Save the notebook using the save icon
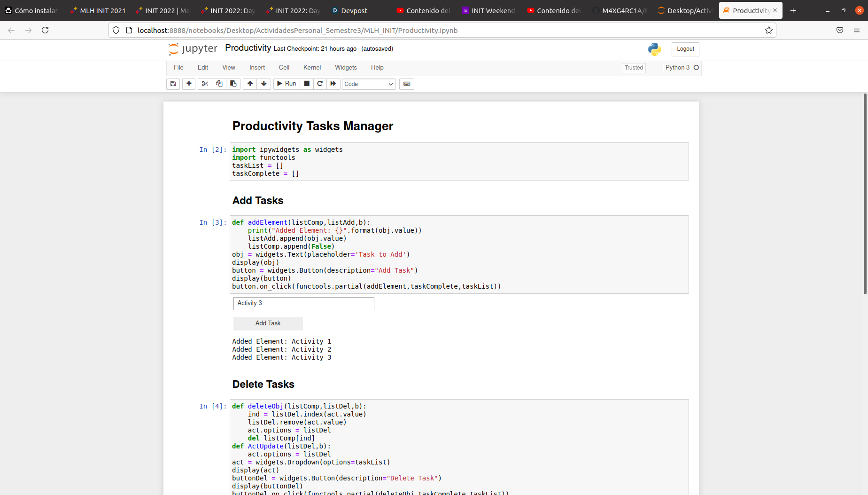 pos(173,84)
